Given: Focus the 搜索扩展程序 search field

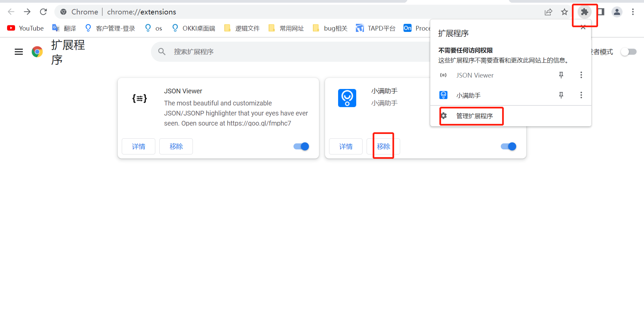Looking at the screenshot, I should (290, 52).
